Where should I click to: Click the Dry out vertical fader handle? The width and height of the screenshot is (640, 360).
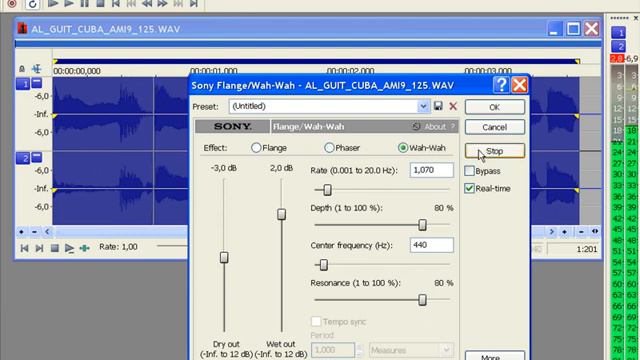[224, 258]
